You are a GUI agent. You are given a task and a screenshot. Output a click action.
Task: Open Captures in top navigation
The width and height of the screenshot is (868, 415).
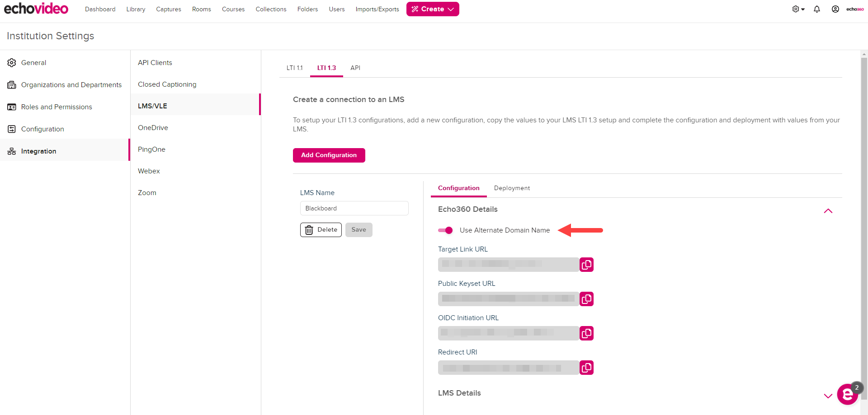coord(169,9)
